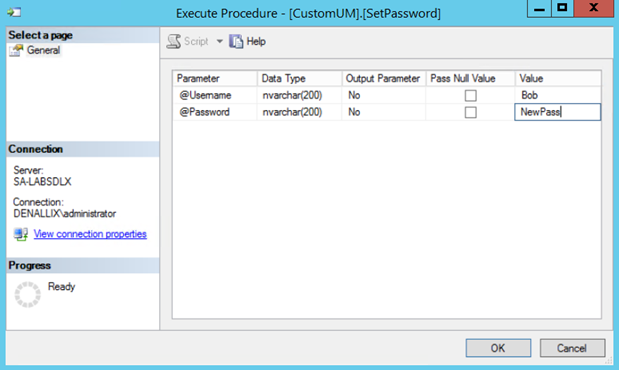Expand the Script dropdown arrow

(219, 41)
